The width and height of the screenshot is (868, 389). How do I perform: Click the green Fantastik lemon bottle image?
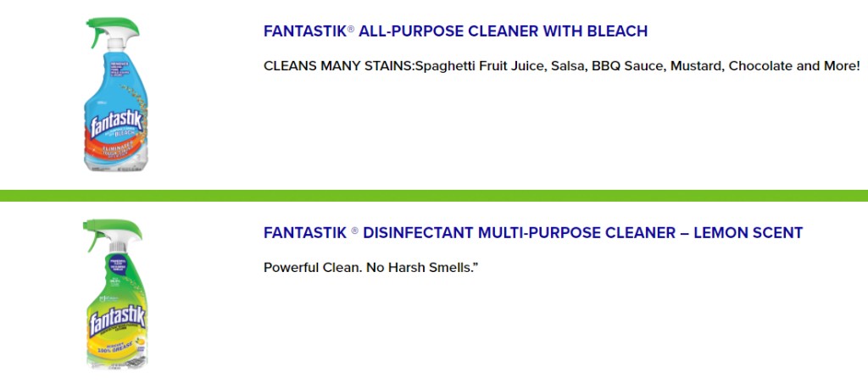pyautogui.click(x=115, y=294)
